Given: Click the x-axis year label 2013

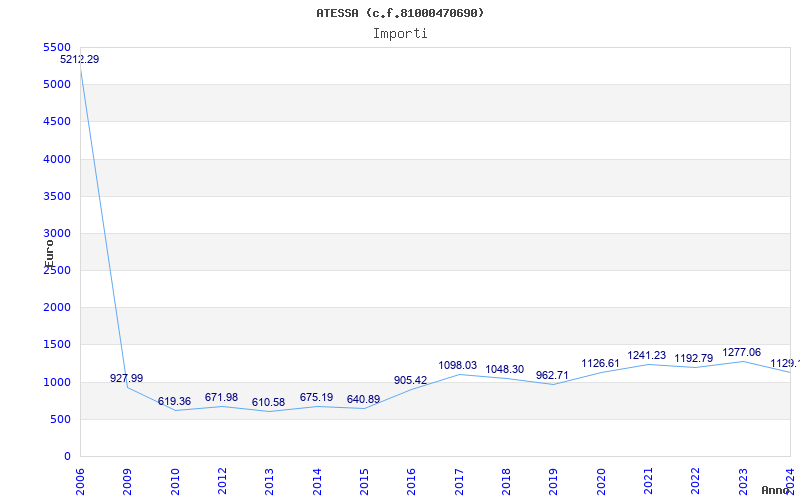Looking at the screenshot, I should click(269, 482).
